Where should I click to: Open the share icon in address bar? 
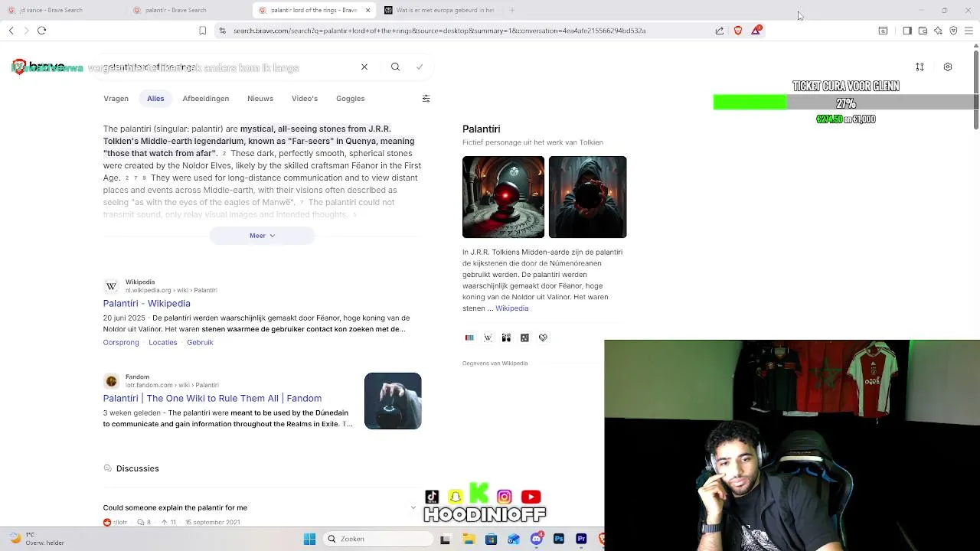point(720,31)
